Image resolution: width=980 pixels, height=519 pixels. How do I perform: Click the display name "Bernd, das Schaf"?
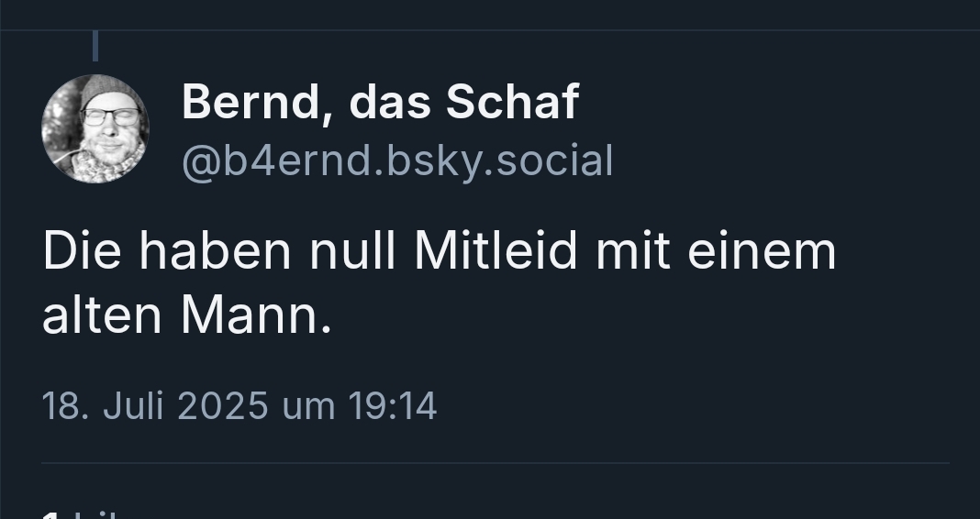(x=380, y=101)
